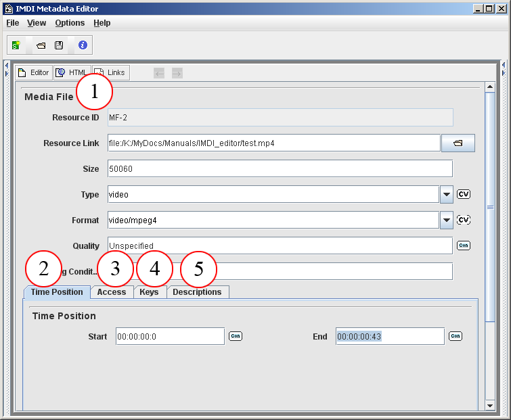Open the Options menu
This screenshot has height=420, width=511.
70,23
